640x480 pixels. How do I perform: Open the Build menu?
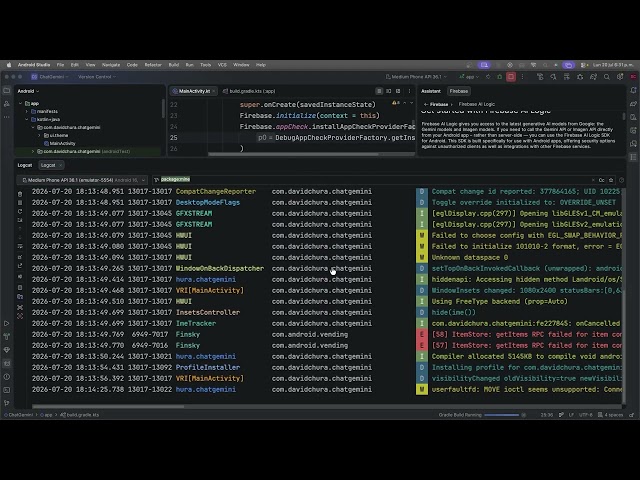174,65
